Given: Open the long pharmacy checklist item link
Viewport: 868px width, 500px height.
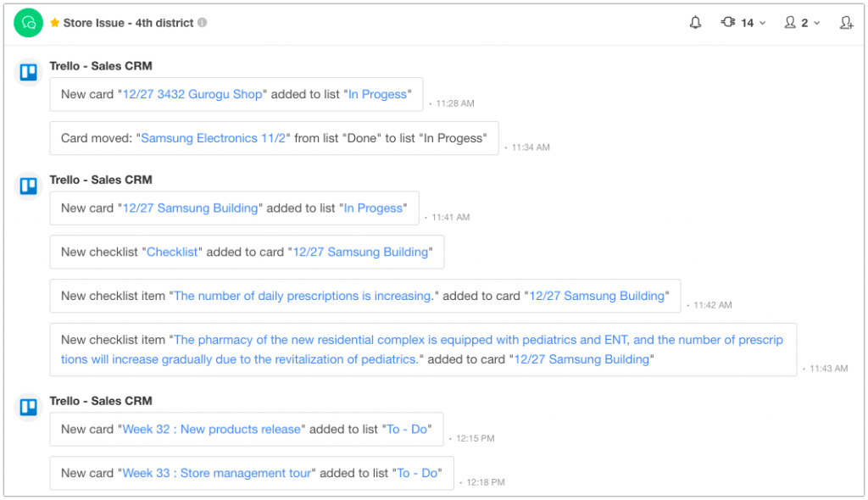Looking at the screenshot, I should pos(422,349).
